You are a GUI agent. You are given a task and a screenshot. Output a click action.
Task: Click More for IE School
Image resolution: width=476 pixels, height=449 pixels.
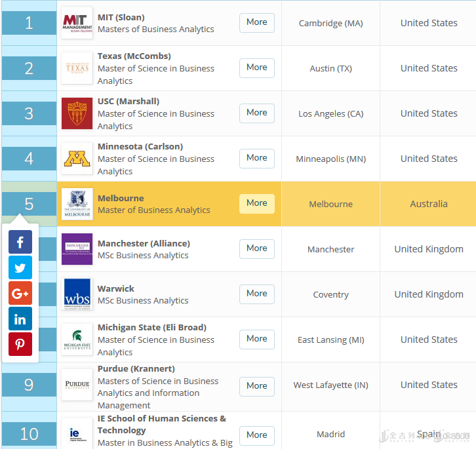(x=257, y=436)
